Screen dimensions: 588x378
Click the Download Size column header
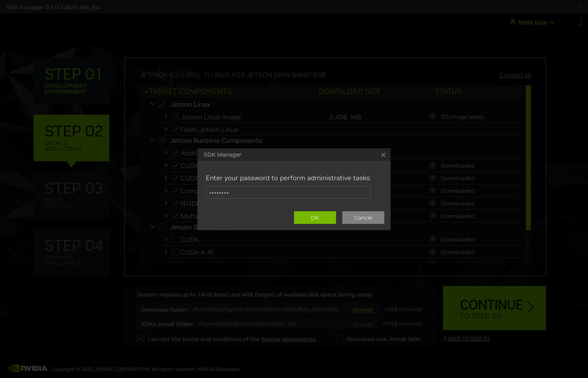click(x=349, y=92)
